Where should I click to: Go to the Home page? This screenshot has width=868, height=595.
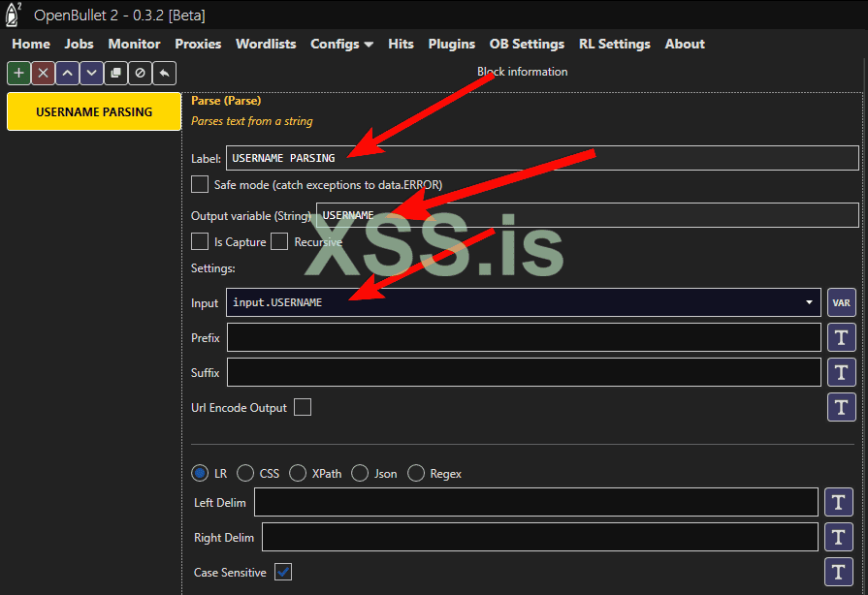(x=31, y=45)
